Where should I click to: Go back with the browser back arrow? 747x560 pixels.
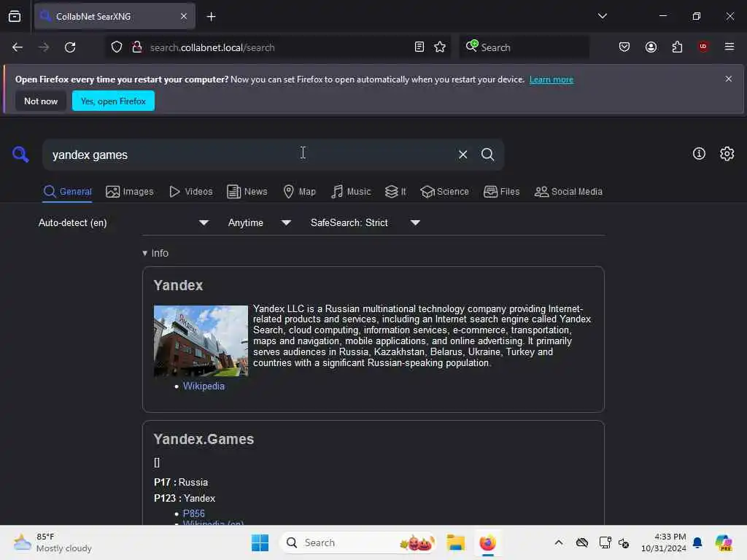[x=18, y=47]
